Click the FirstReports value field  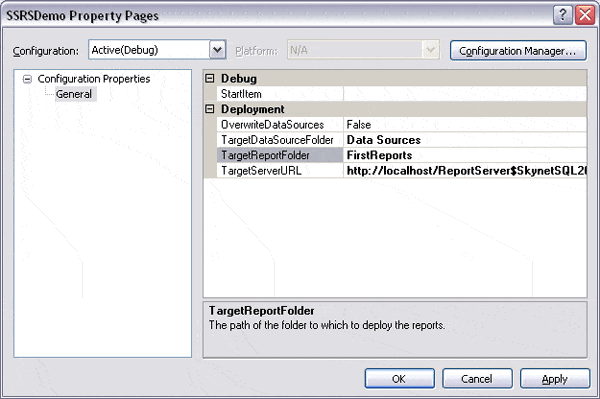[x=465, y=155]
